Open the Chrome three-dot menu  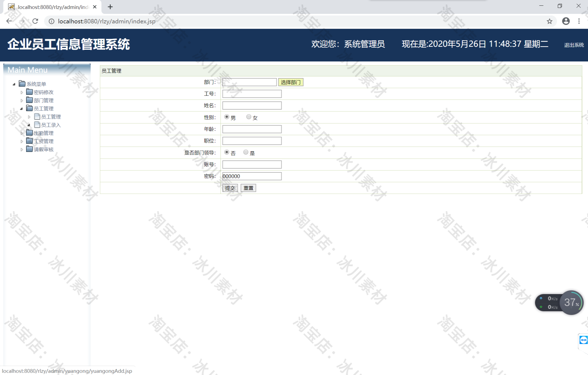tap(579, 21)
